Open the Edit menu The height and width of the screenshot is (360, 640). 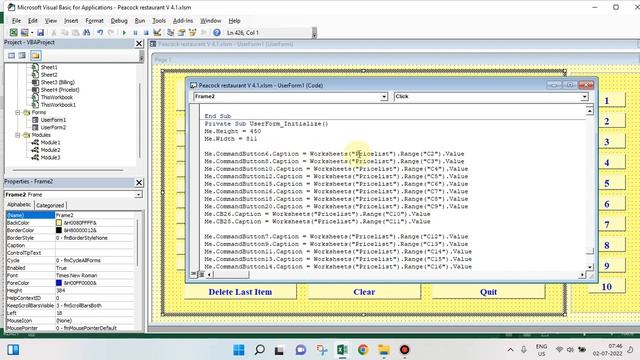pyautogui.click(x=33, y=21)
